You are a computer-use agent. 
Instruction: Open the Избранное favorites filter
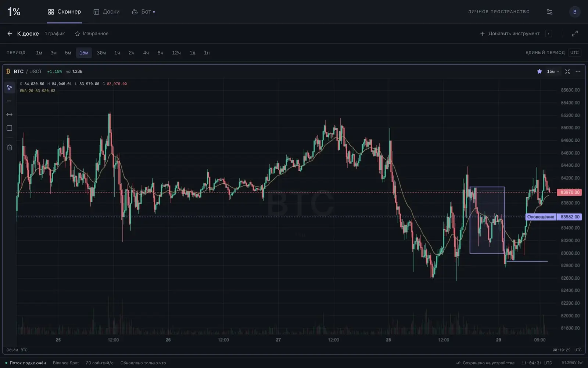tap(92, 33)
